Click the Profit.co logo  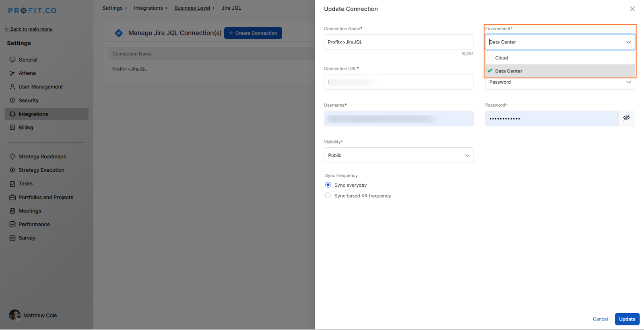coord(33,10)
